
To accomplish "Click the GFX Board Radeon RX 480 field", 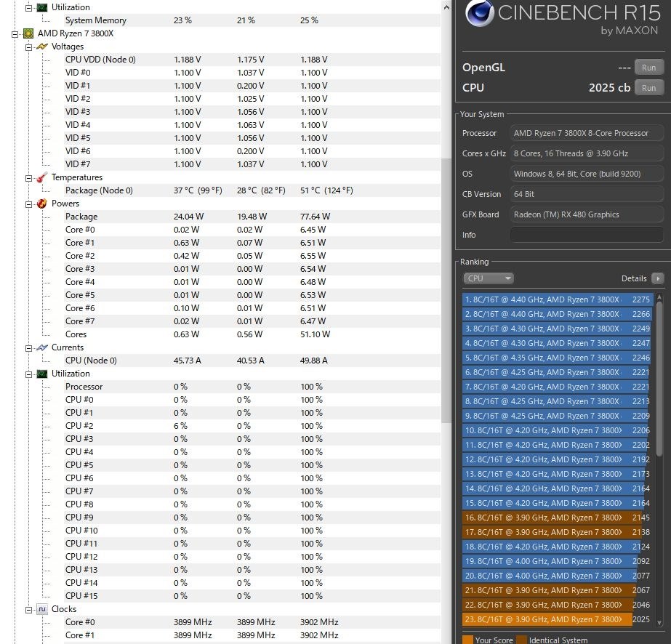I will pos(587,215).
